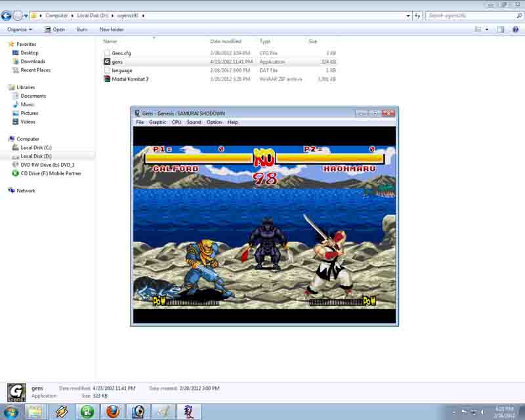525x420 pixels.
Task: Click the green circular taskbar icon
Action: click(x=87, y=411)
